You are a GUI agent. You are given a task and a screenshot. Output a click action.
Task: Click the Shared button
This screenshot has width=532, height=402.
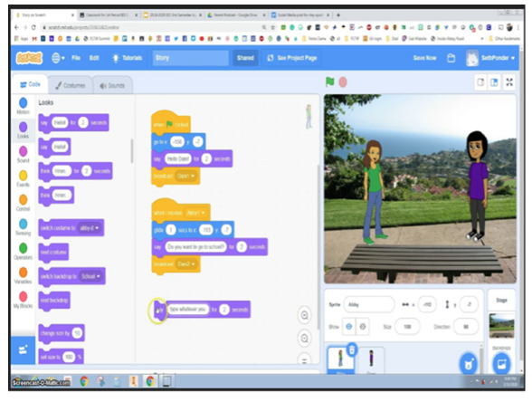coord(245,58)
